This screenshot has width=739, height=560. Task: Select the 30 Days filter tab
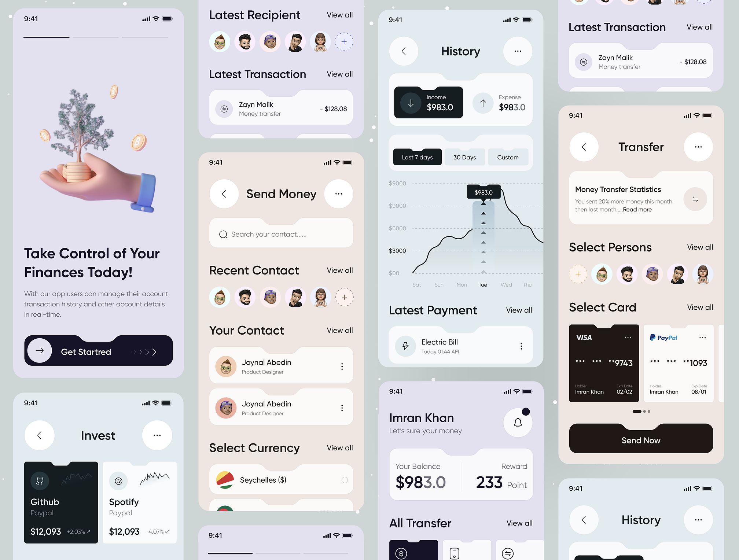pos(464,157)
